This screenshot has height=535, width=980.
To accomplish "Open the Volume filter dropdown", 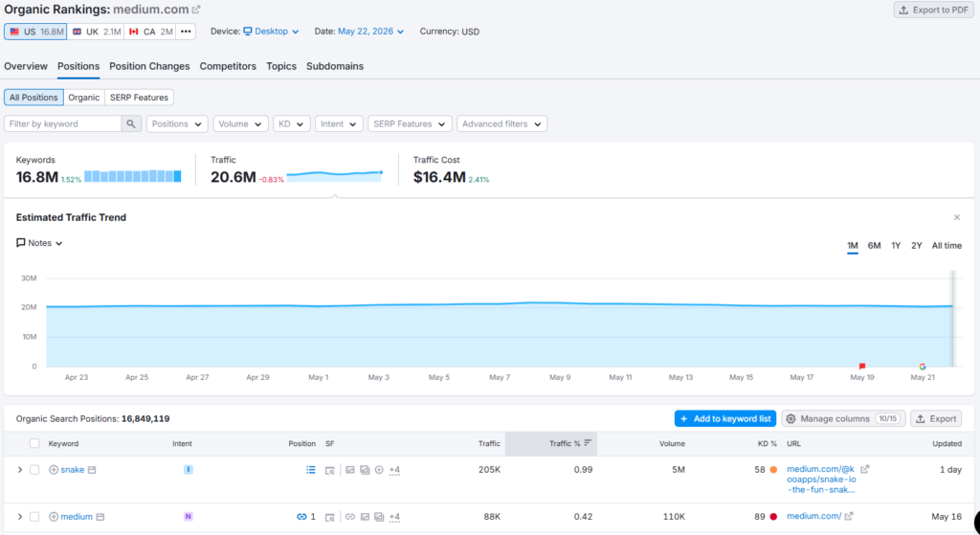I will point(240,123).
